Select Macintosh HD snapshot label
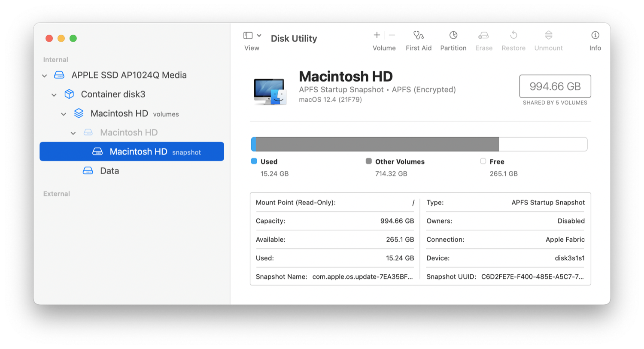 pyautogui.click(x=155, y=152)
